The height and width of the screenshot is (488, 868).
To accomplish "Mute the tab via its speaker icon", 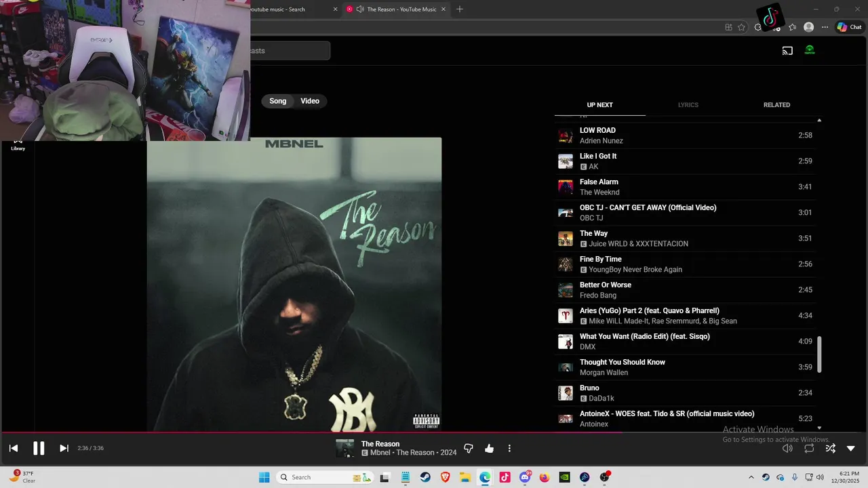I will click(x=360, y=9).
